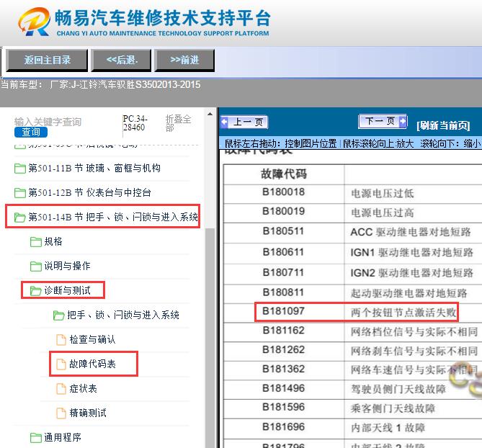Click fault code cell B181696
Image resolution: width=482 pixels, height=448 pixels.
[283, 427]
